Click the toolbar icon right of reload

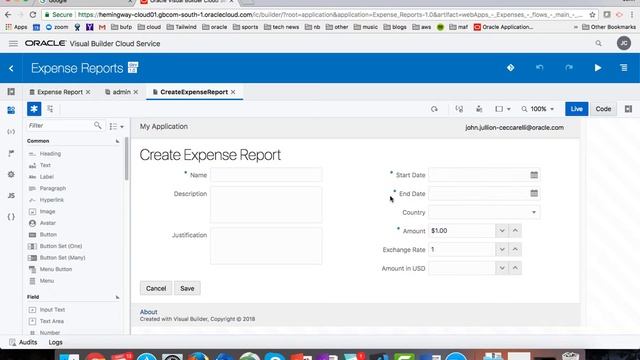tap(459, 109)
